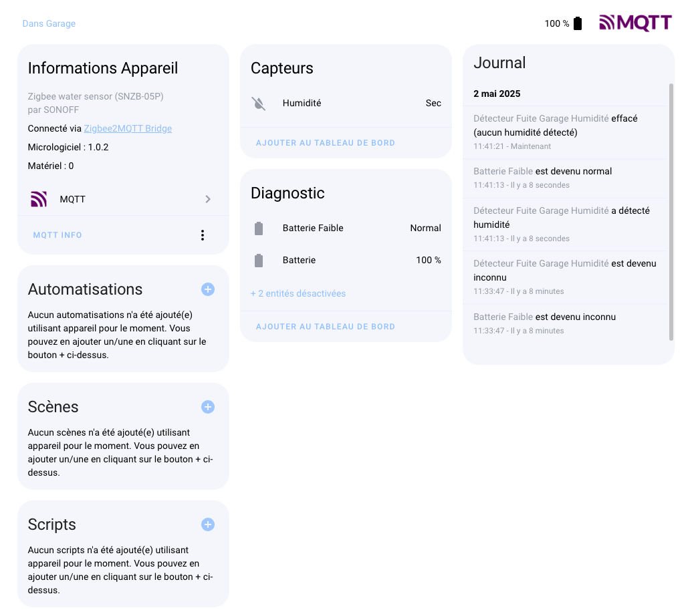Click the Humidité water-off sensor icon
This screenshot has width=692, height=616.
click(x=259, y=104)
